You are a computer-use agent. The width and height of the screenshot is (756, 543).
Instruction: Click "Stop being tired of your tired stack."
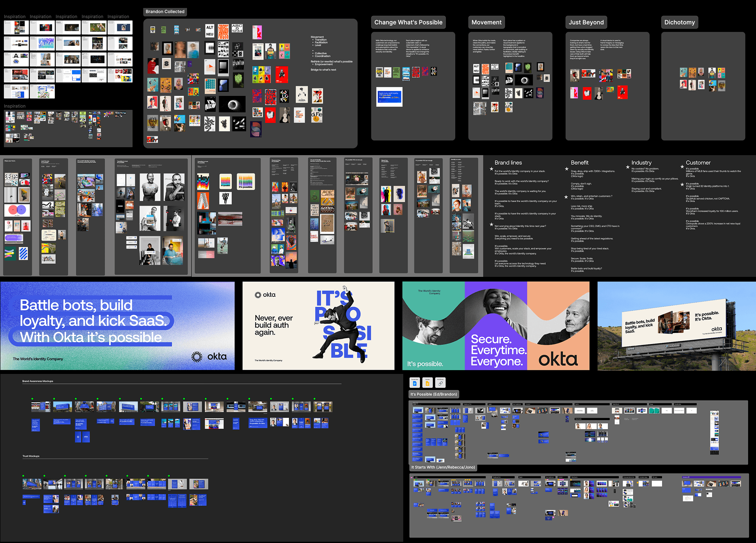(590, 249)
